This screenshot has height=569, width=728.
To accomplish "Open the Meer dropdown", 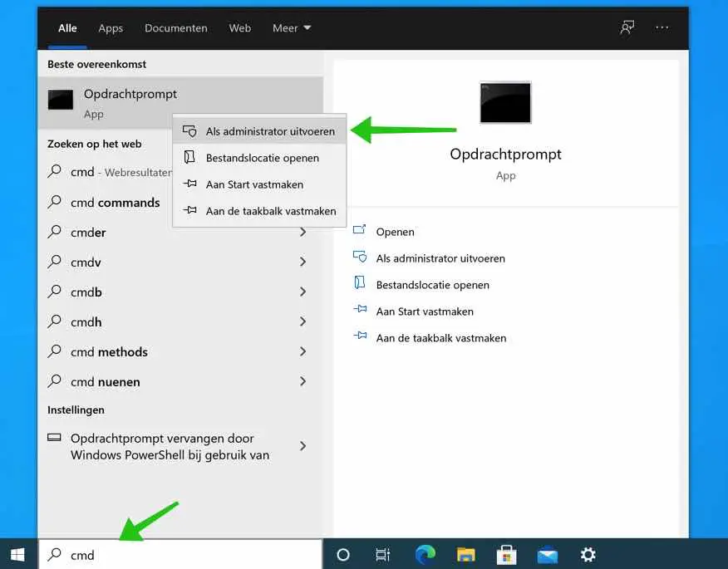I will [x=292, y=28].
